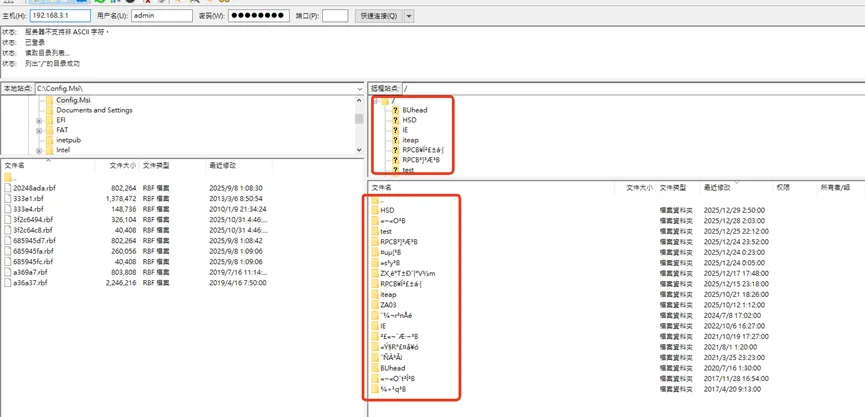Click the Config.Msi folder icon in local tree
The height and width of the screenshot is (417, 865).
(x=50, y=100)
